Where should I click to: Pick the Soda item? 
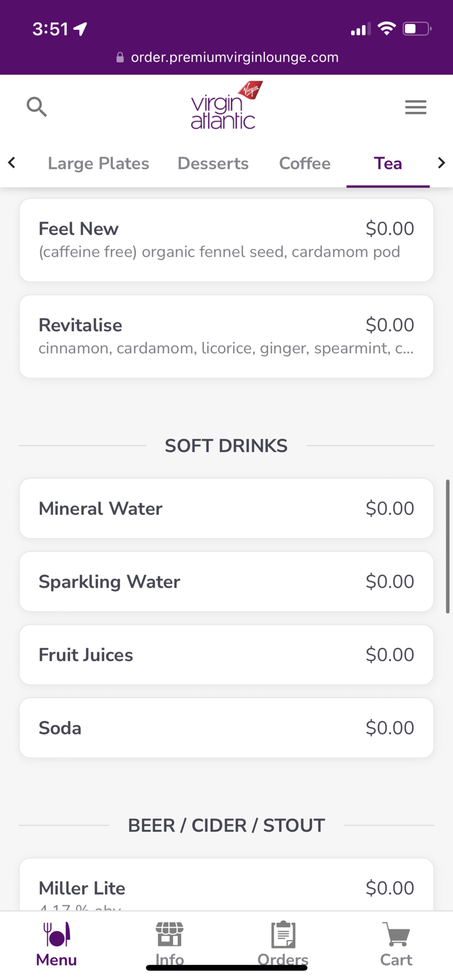click(x=226, y=728)
